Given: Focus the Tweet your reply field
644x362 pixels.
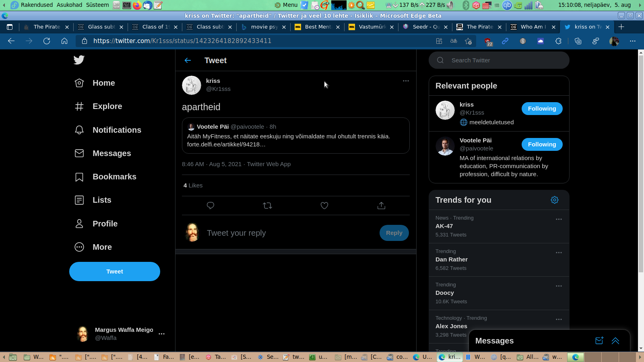Looking at the screenshot, I should 290,233.
